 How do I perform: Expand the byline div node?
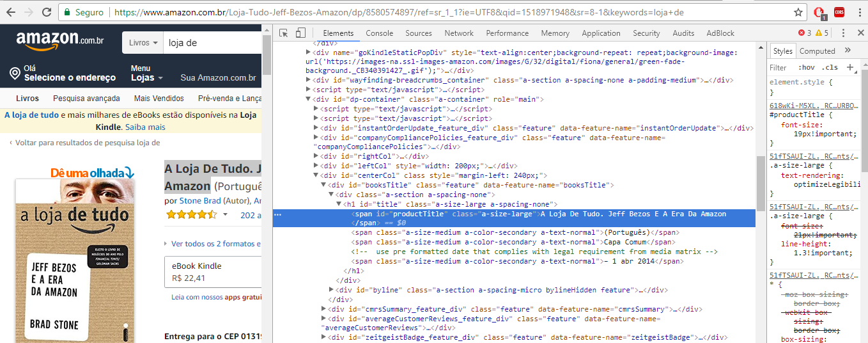[332, 290]
